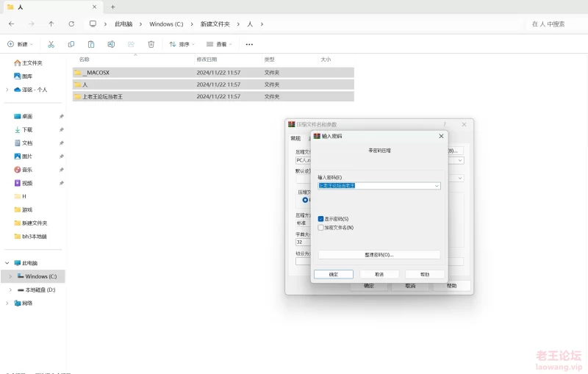Open 主文件夹 home in the sidebar
The height and width of the screenshot is (374, 588).
pyautogui.click(x=28, y=63)
